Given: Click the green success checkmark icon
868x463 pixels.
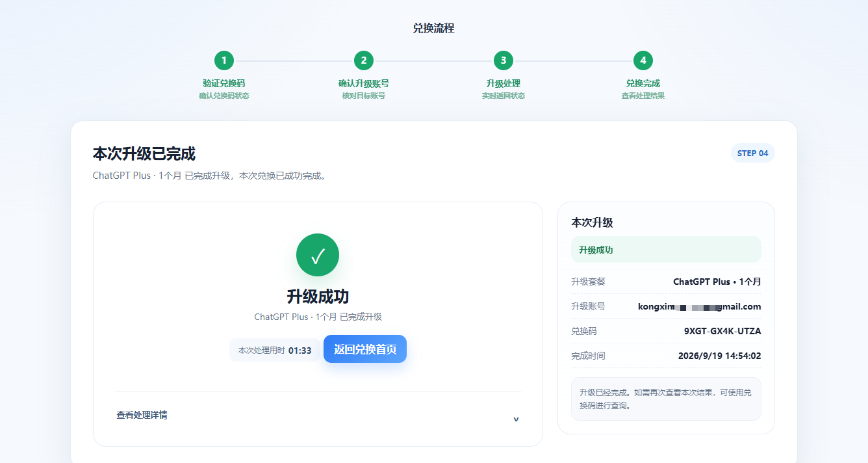Looking at the screenshot, I should (318, 255).
